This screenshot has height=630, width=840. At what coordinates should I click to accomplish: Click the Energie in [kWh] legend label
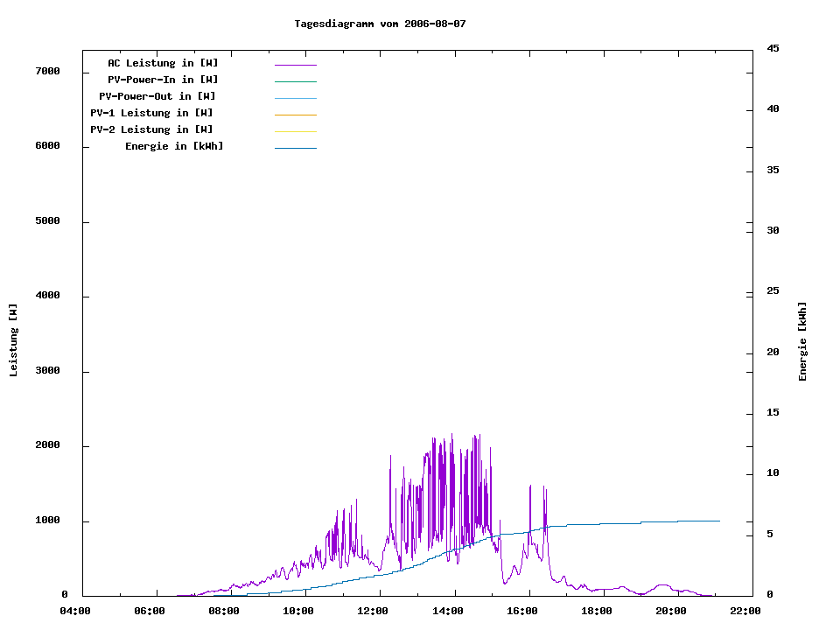coord(174,146)
